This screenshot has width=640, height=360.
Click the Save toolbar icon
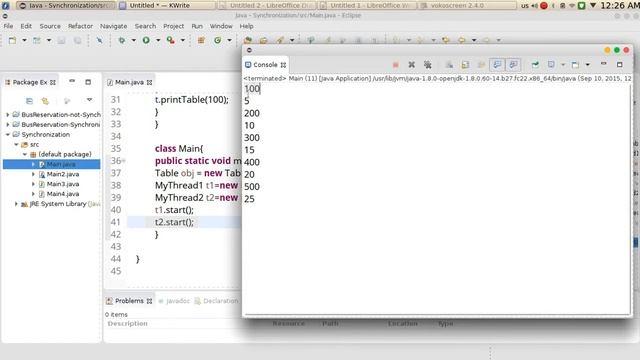(61, 40)
